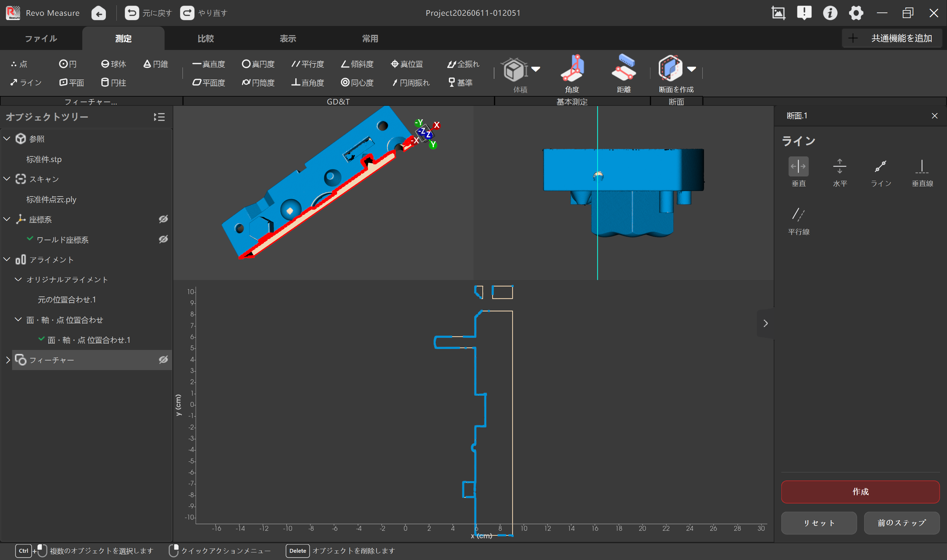Screen dimensions: 947x560
Task: Select 标准件点云.ply in the object tree
Action: pyautogui.click(x=51, y=199)
